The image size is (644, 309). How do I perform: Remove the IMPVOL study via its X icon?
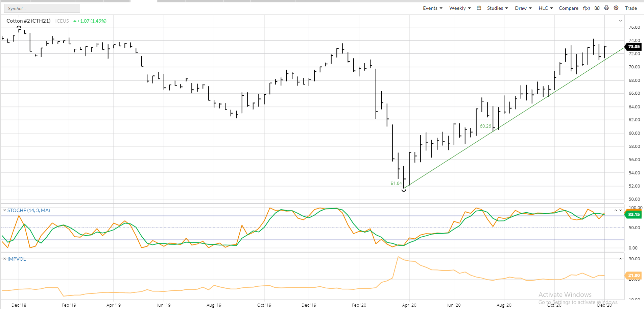(4, 259)
